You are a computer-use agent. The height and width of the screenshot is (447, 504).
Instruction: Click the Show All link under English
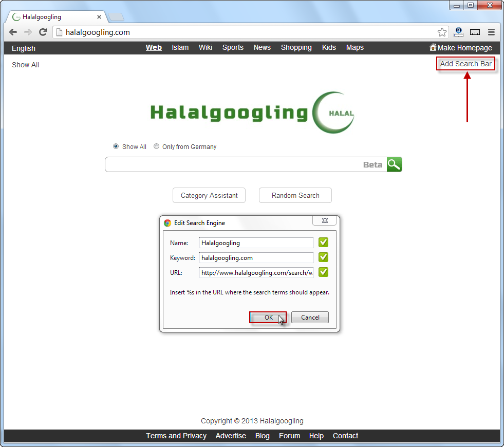point(25,65)
